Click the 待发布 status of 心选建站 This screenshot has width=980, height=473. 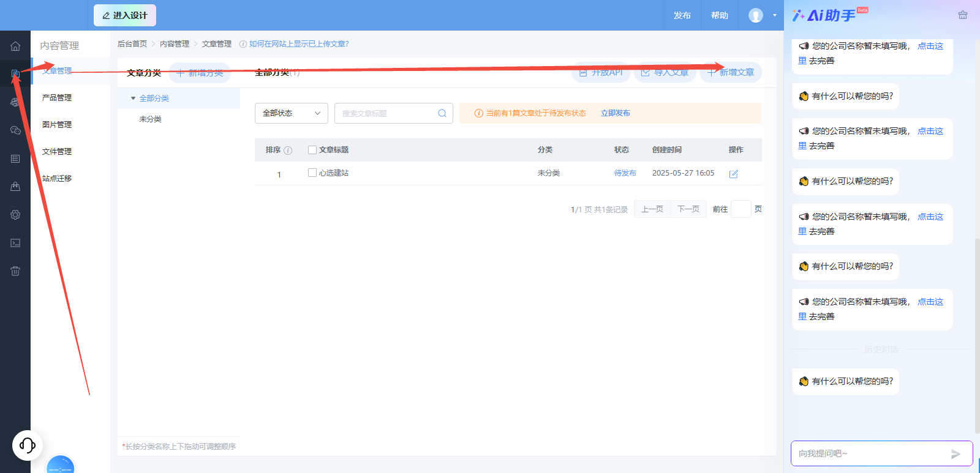(x=625, y=173)
